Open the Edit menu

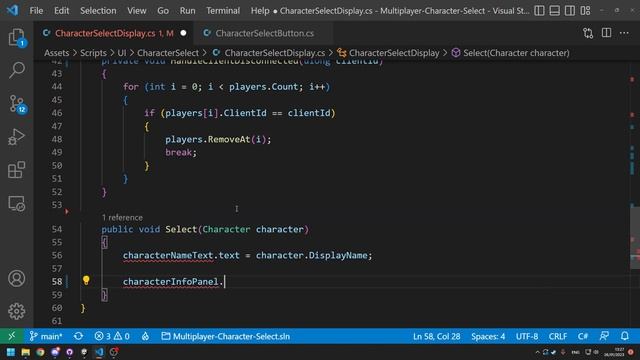click(62, 11)
